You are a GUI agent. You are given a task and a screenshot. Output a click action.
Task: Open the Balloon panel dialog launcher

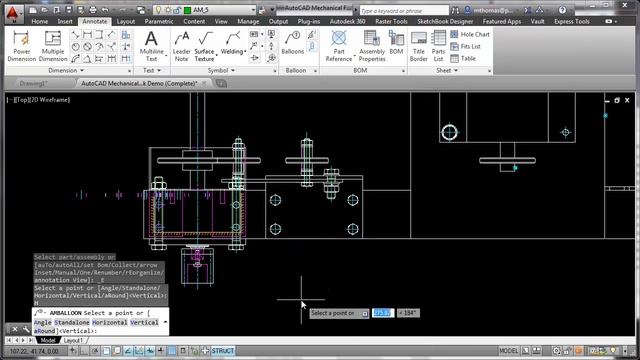click(x=316, y=71)
